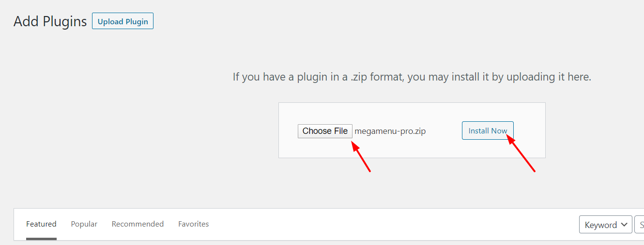Select the Recommended tab
The height and width of the screenshot is (245, 644).
[138, 224]
